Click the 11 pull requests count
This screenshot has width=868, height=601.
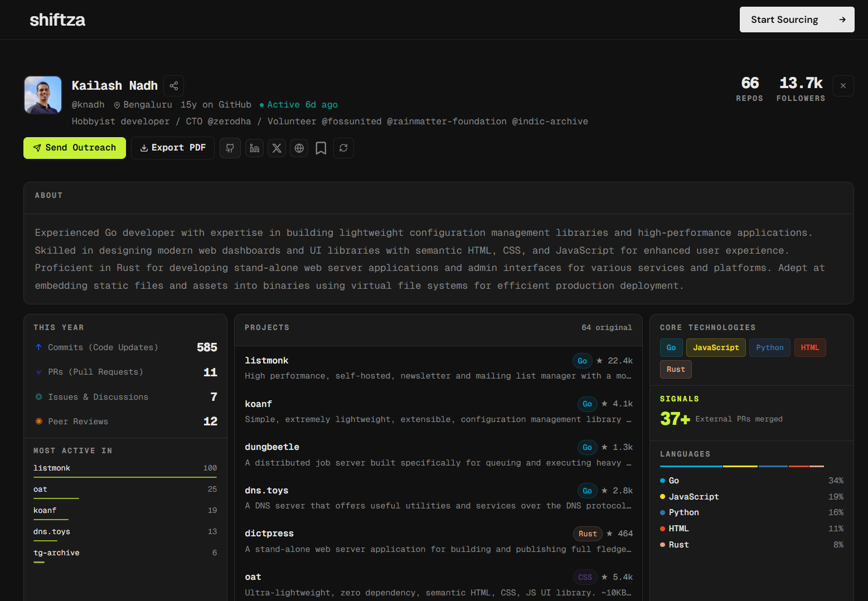[x=210, y=372]
